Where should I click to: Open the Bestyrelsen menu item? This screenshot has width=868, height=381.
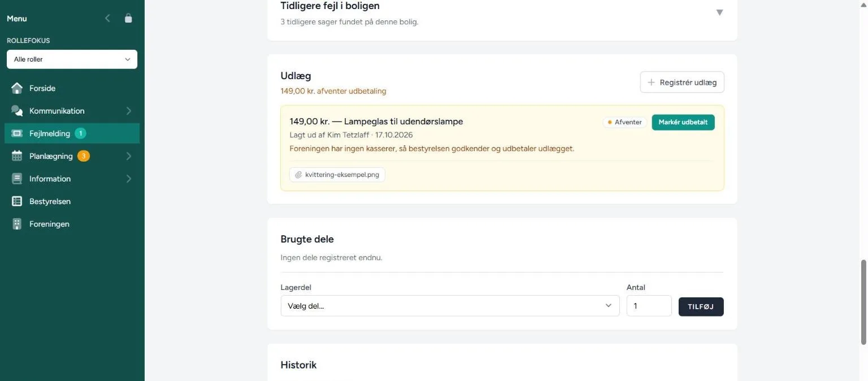point(72,201)
